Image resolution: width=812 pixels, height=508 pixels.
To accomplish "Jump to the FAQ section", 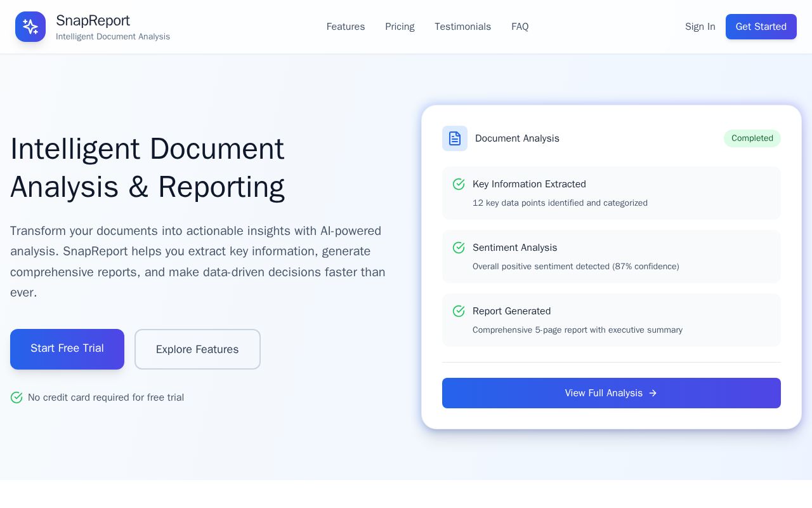I will pyautogui.click(x=520, y=27).
